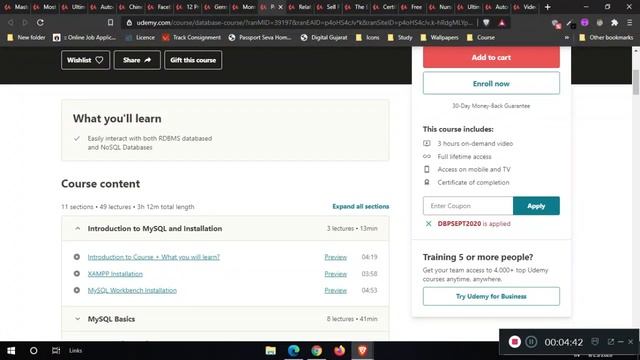
Task: Open the Digital Gujarat bookmark
Action: [324, 37]
